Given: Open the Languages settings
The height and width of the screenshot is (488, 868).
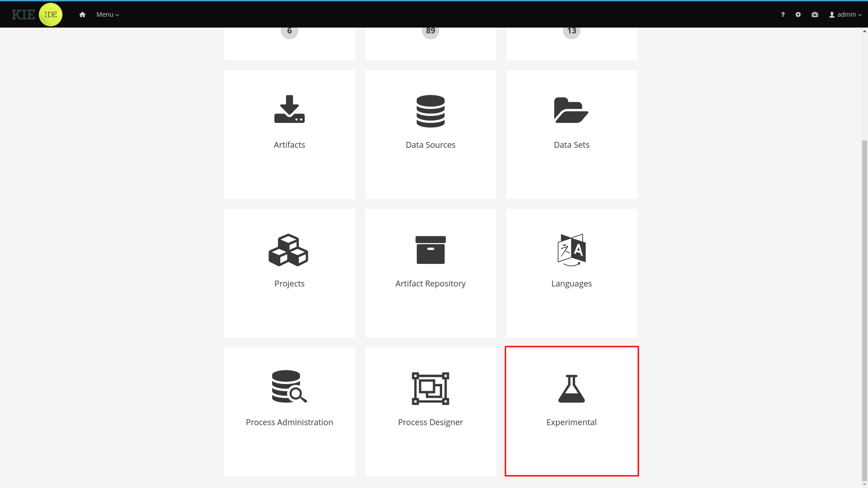Looking at the screenshot, I should click(571, 272).
